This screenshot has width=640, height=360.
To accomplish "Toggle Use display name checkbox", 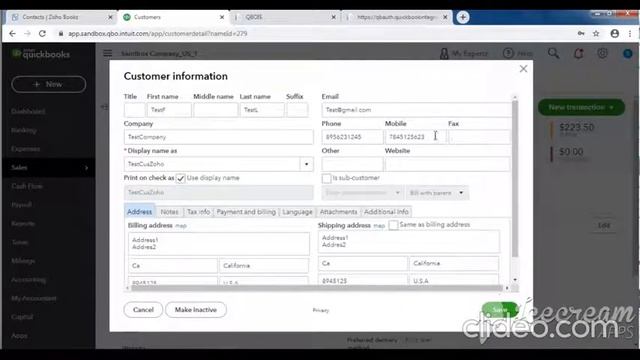I will tap(180, 178).
